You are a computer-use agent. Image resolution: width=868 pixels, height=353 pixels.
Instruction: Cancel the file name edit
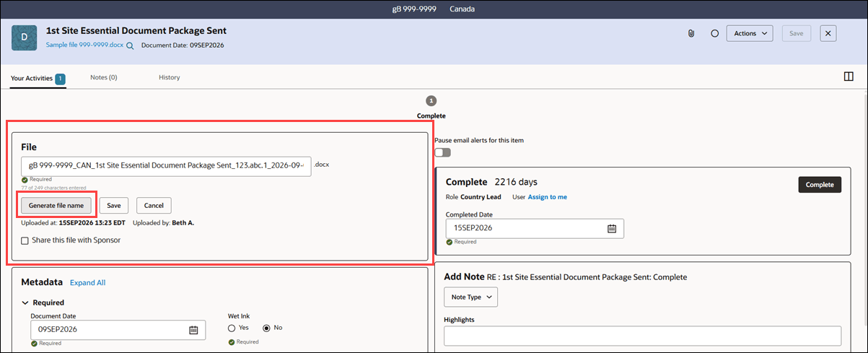point(154,206)
